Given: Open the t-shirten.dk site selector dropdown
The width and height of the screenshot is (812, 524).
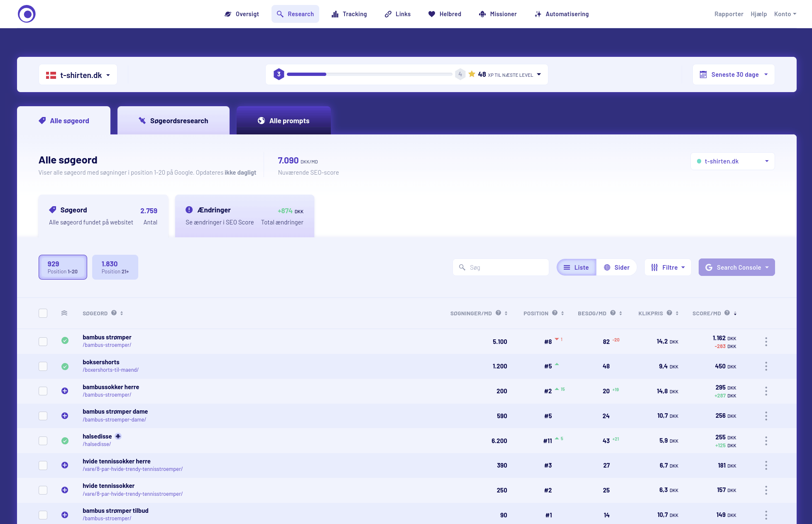Looking at the screenshot, I should 78,75.
